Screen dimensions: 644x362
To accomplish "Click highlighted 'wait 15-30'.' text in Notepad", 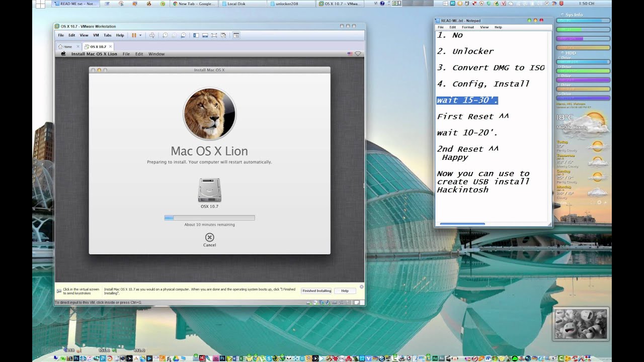I will click(467, 100).
